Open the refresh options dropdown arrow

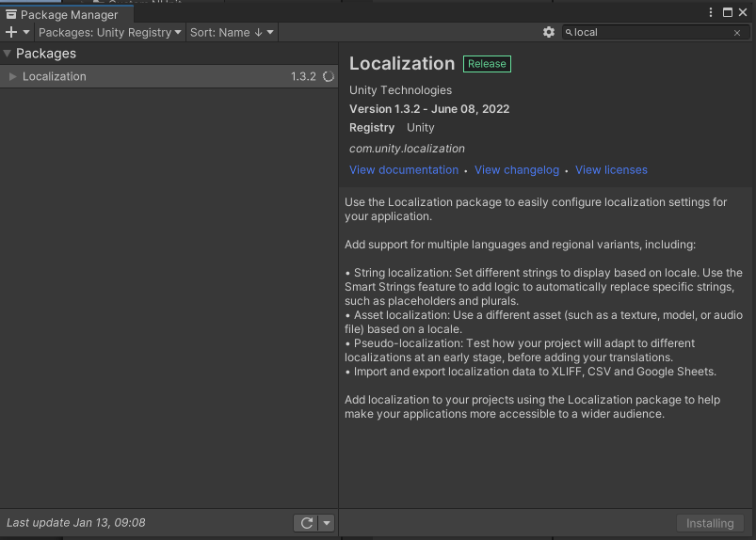tap(327, 523)
